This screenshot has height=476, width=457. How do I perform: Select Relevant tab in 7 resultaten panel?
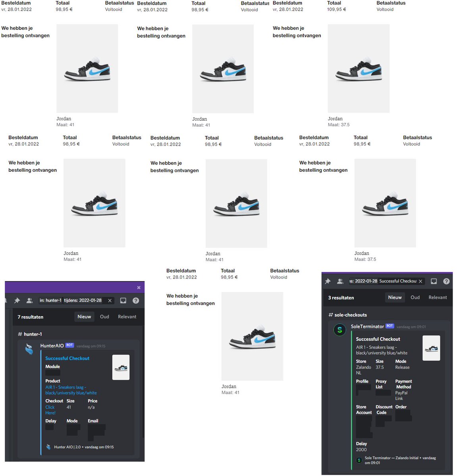(127, 317)
